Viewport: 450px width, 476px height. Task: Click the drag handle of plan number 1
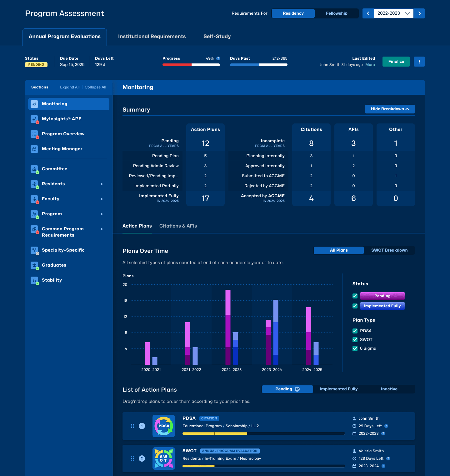(x=132, y=426)
